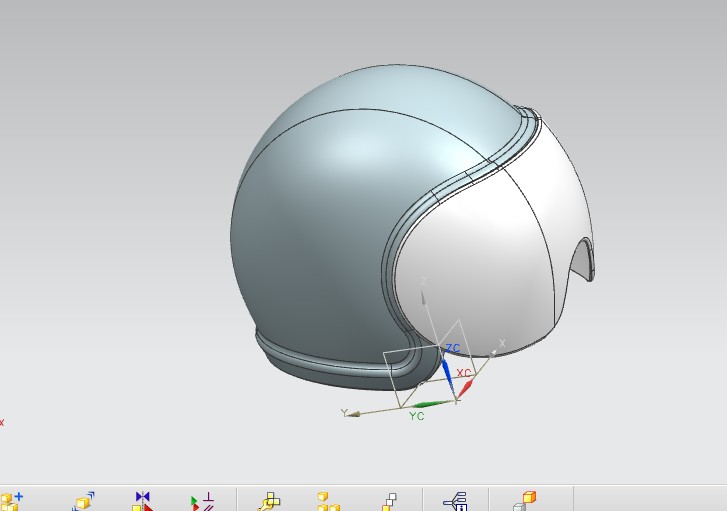727x511 pixels.
Task: Select the three yellow cubes pattern icon
Action: pos(328,502)
